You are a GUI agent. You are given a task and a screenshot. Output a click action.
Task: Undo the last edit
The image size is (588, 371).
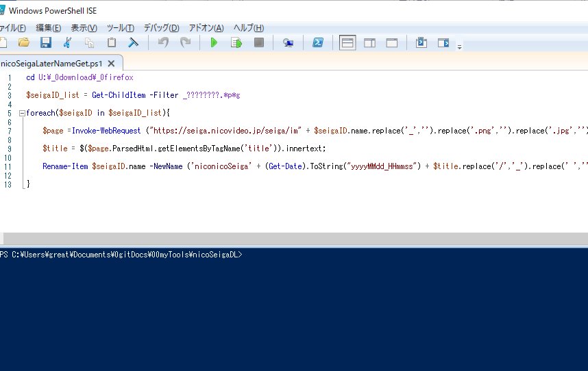(163, 42)
